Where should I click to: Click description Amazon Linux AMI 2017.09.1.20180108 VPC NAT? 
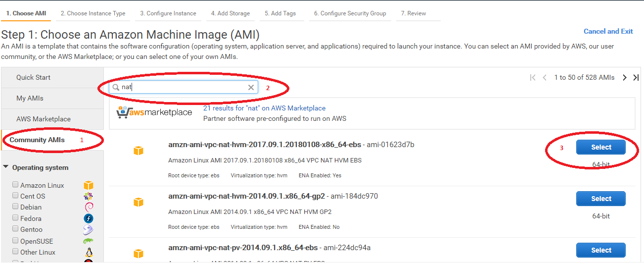click(x=265, y=160)
